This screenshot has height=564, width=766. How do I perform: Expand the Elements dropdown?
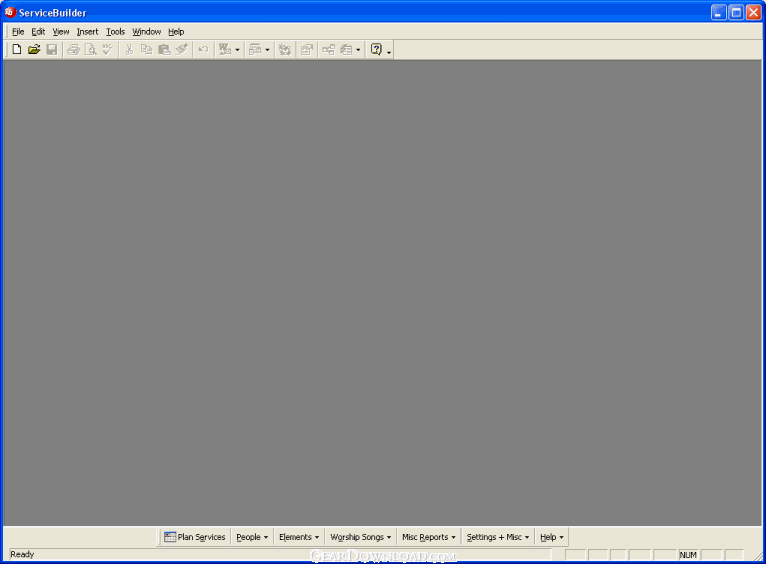coord(299,537)
